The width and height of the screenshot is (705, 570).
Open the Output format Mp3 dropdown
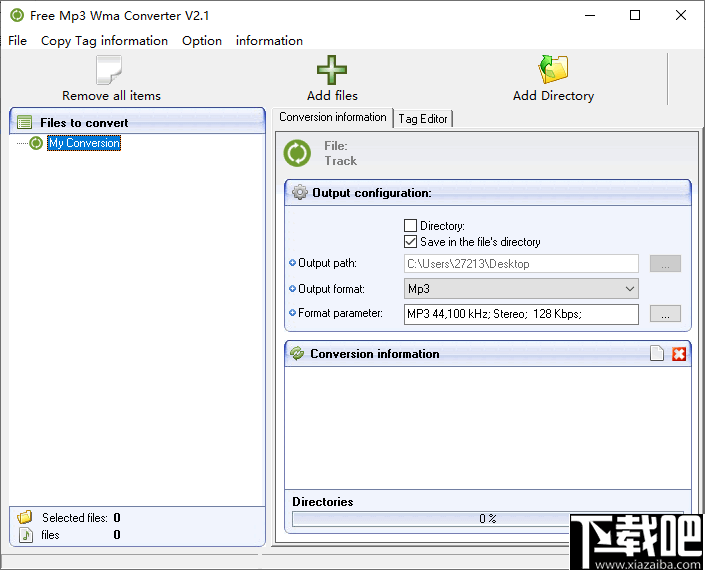click(x=521, y=289)
